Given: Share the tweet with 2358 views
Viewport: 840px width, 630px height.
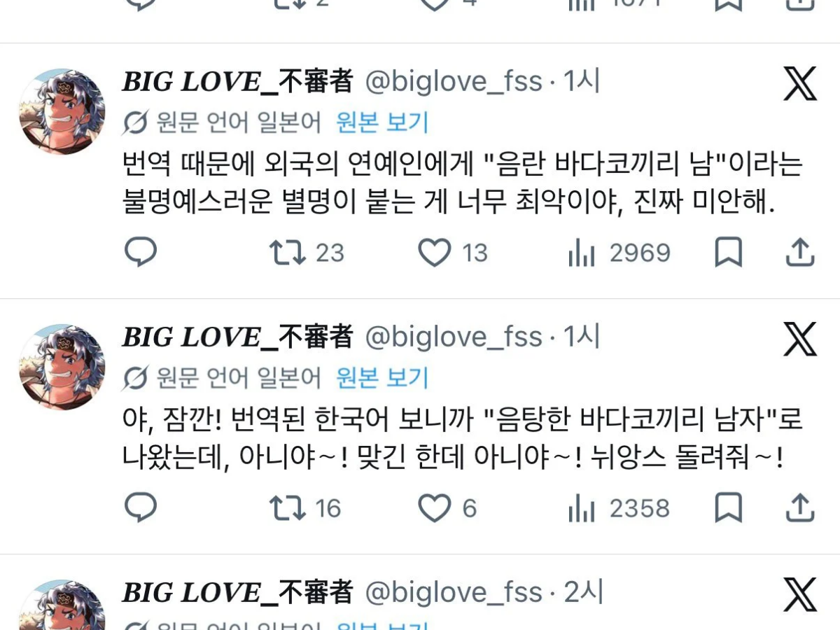Looking at the screenshot, I should click(799, 508).
